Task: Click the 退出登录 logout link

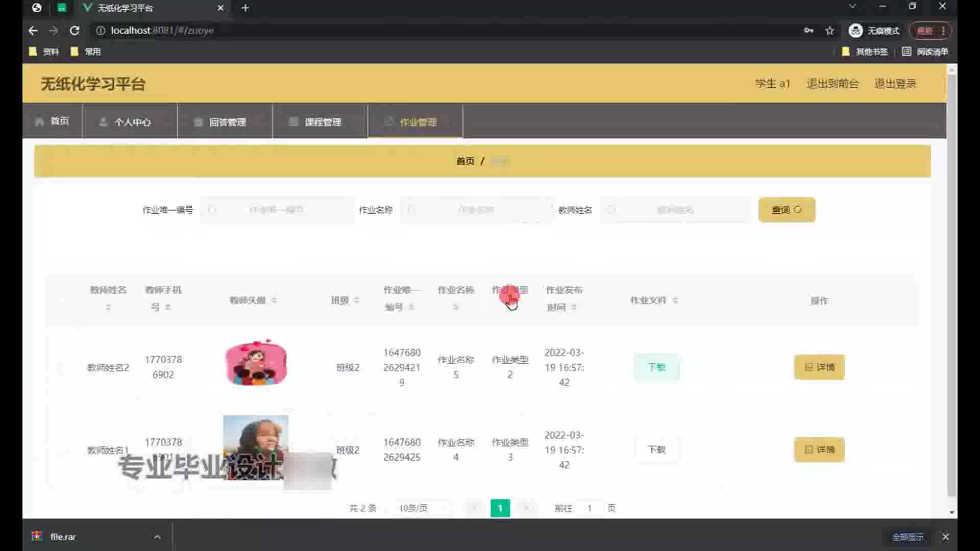Action: (x=895, y=84)
